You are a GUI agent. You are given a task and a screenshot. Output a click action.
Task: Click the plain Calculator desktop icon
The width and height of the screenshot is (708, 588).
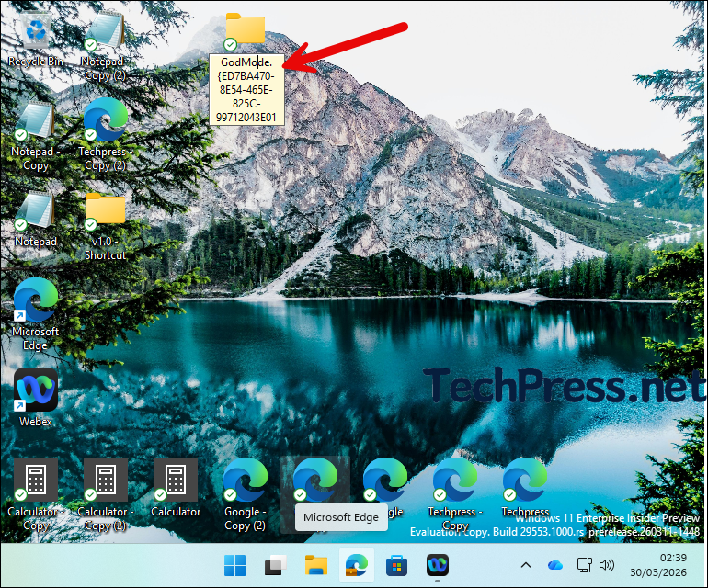pos(175,480)
